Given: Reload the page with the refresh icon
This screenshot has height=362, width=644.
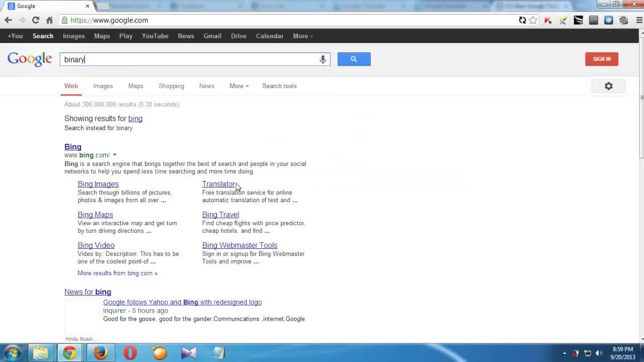Looking at the screenshot, I should pos(35,20).
